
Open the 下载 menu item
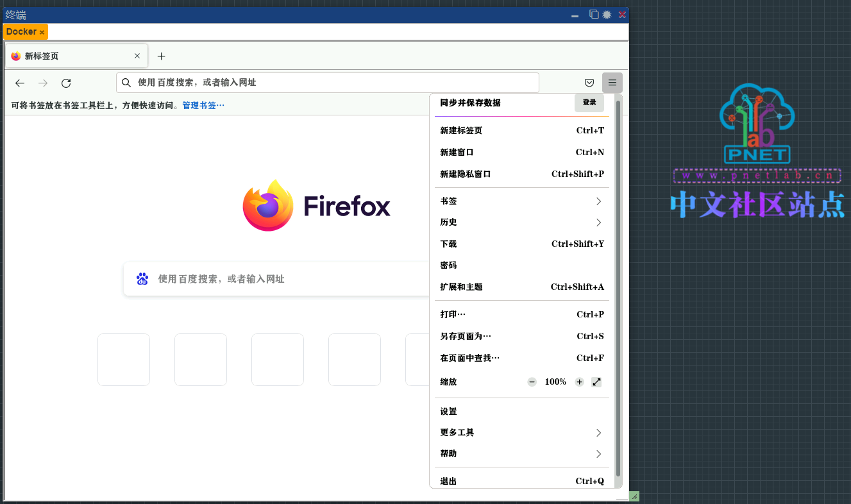(522, 244)
